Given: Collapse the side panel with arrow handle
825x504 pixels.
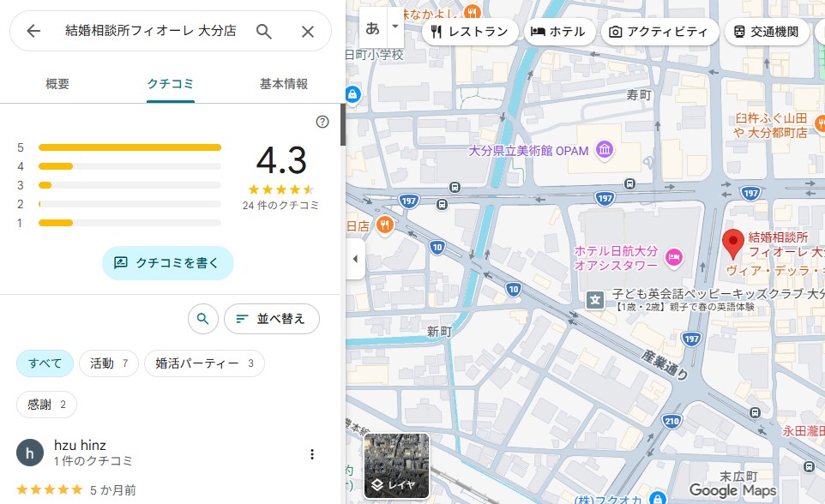Looking at the screenshot, I should tap(355, 259).
